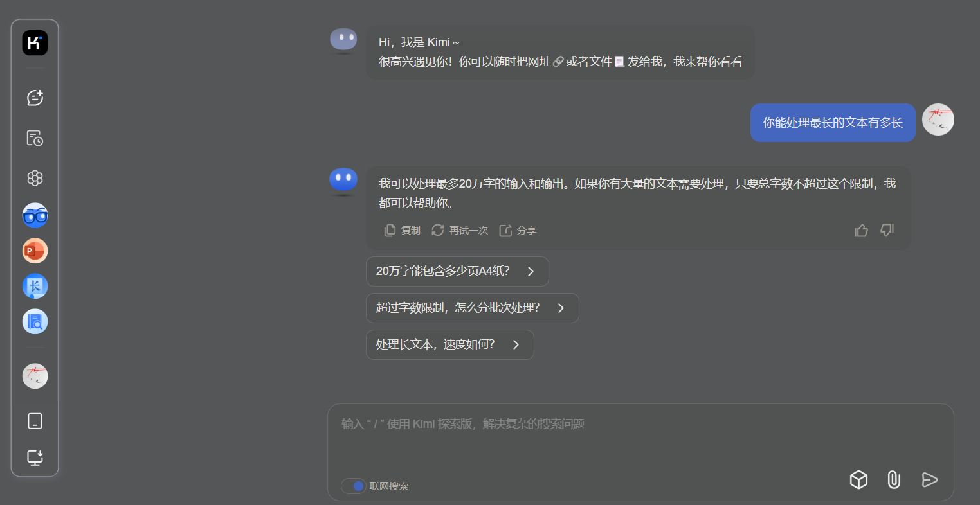Open the mobile app icon in sidebar
Screen dimensions: 980x505
pos(35,421)
